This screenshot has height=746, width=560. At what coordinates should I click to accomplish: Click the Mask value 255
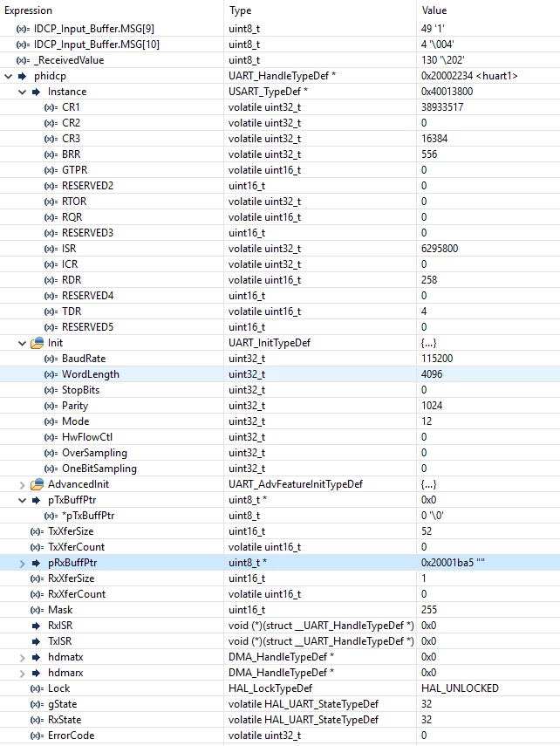pos(429,610)
